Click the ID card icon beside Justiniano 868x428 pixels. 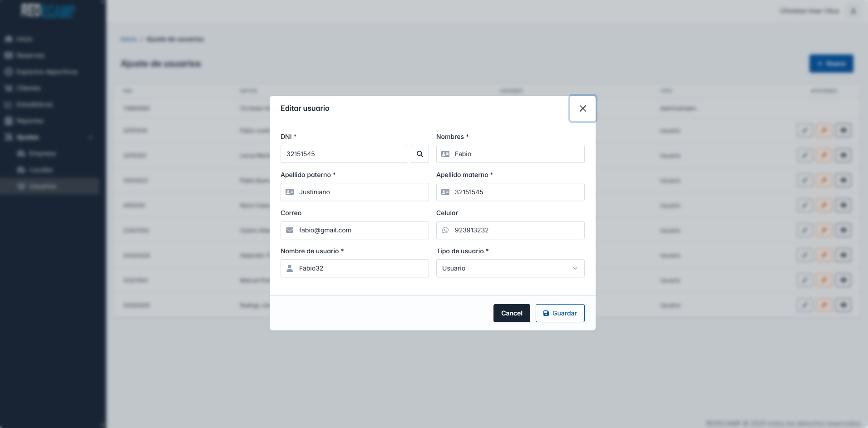[x=290, y=192]
